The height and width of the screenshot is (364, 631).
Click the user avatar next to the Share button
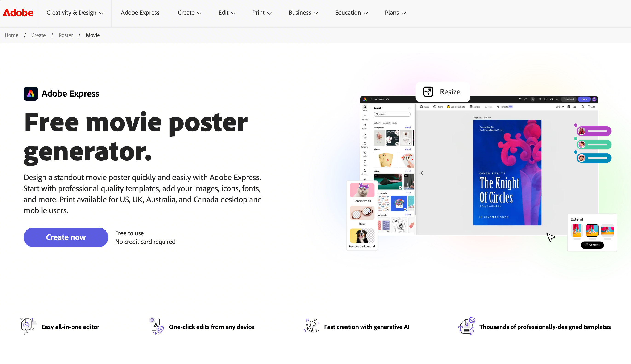click(x=594, y=99)
